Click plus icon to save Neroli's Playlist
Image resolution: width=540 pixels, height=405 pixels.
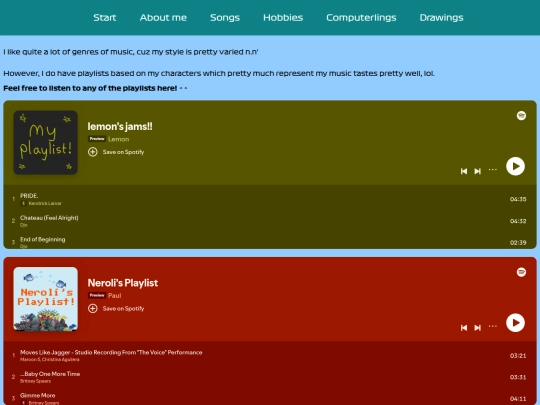93,308
